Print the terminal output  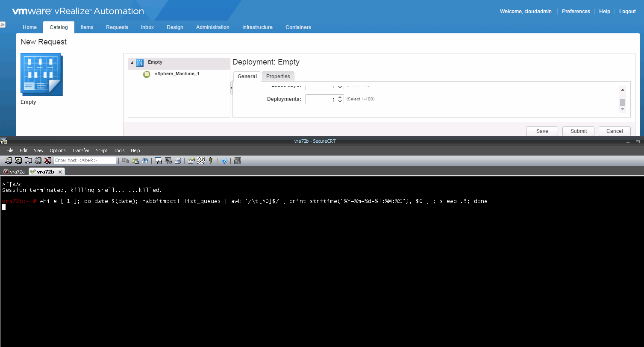click(x=178, y=160)
